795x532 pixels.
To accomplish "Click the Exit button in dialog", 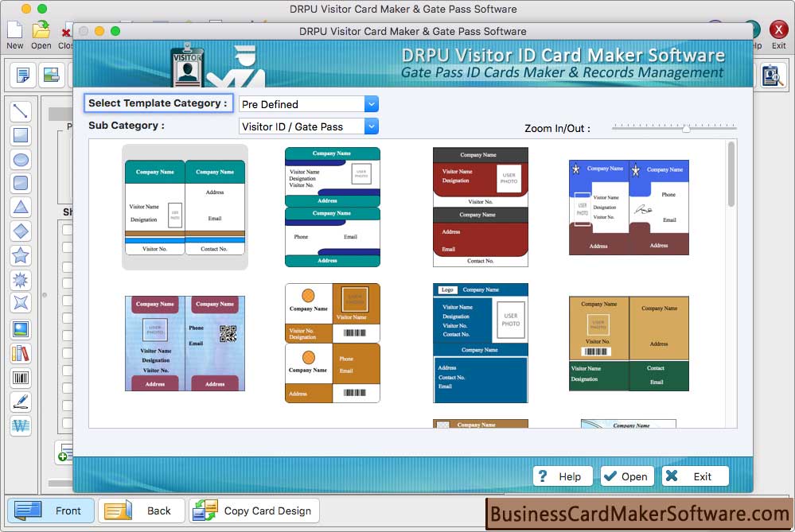I will pos(695,476).
